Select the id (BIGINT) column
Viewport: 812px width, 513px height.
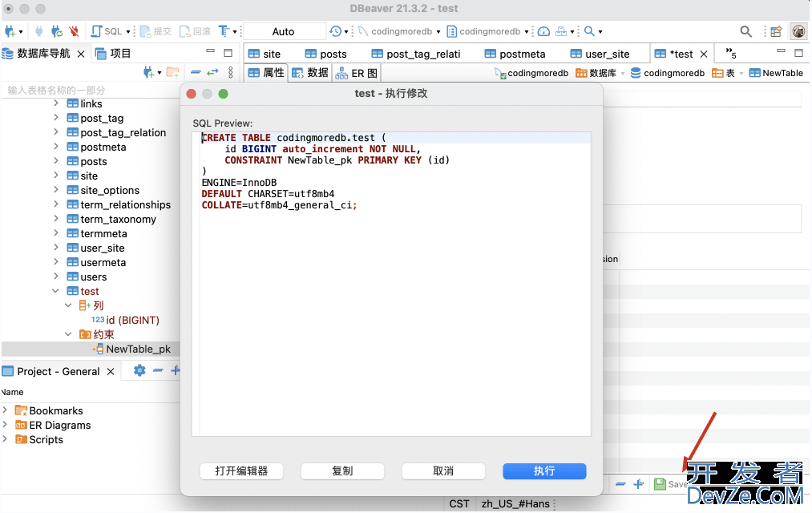pos(125,320)
